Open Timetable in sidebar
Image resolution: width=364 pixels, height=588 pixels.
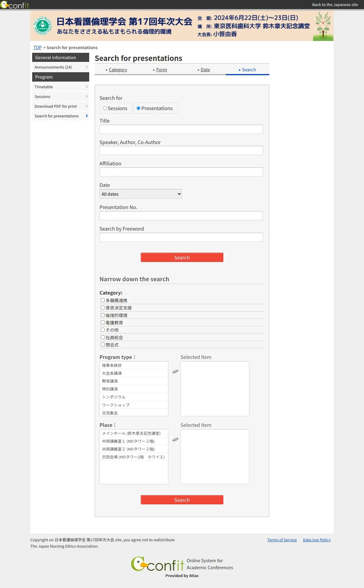(x=61, y=87)
